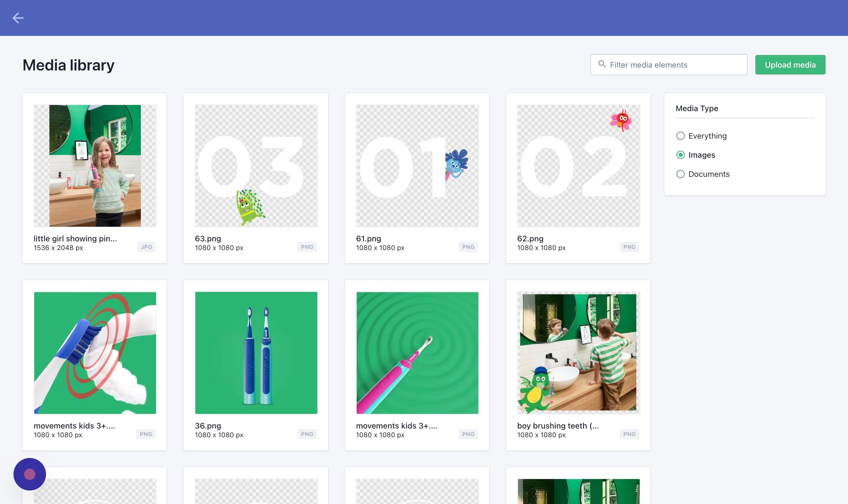
Task: Open the 61.png thumbnail
Action: click(417, 166)
